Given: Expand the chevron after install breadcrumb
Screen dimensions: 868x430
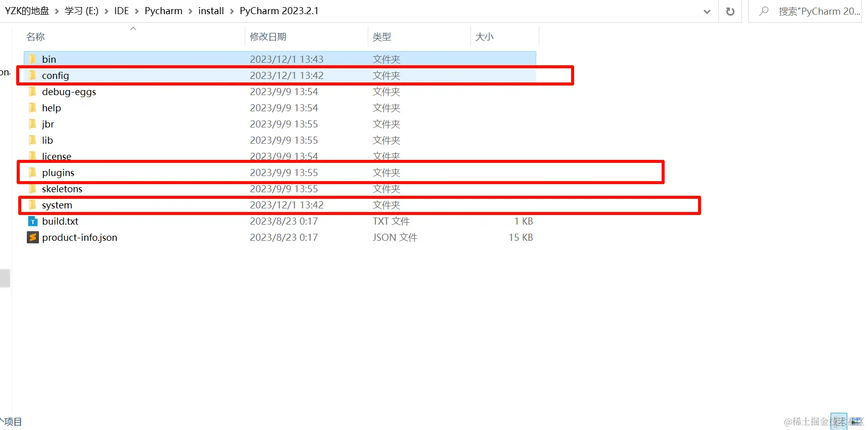Looking at the screenshot, I should coord(232,11).
